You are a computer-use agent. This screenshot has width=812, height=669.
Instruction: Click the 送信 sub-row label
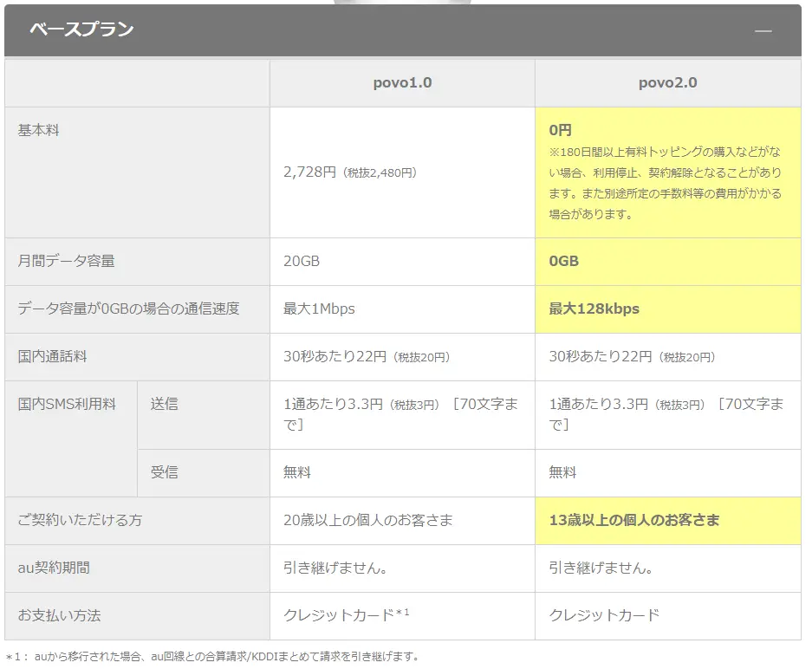[164, 404]
